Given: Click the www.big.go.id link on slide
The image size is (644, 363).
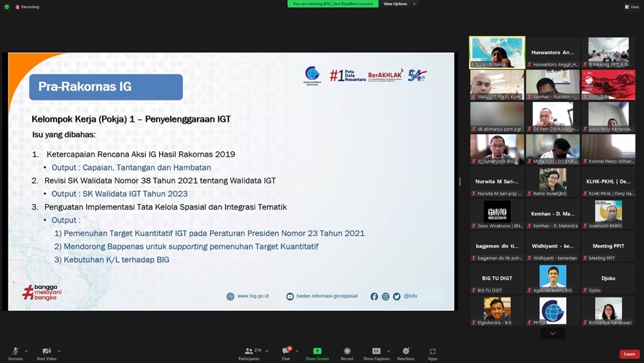Looking at the screenshot, I should [x=252, y=296].
